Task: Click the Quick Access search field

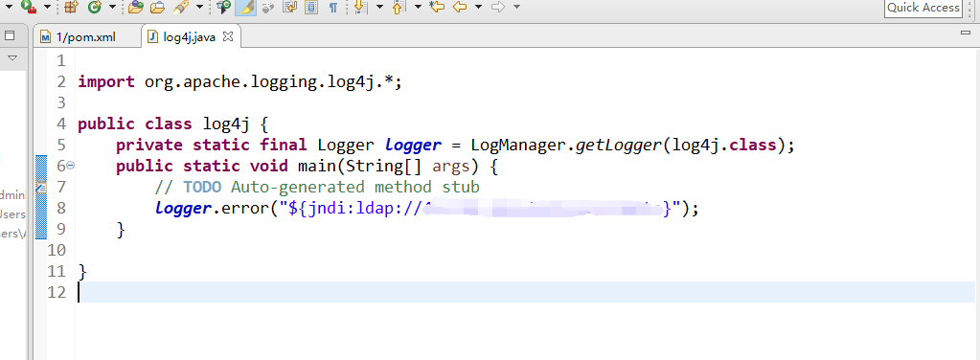Action: 923,8
